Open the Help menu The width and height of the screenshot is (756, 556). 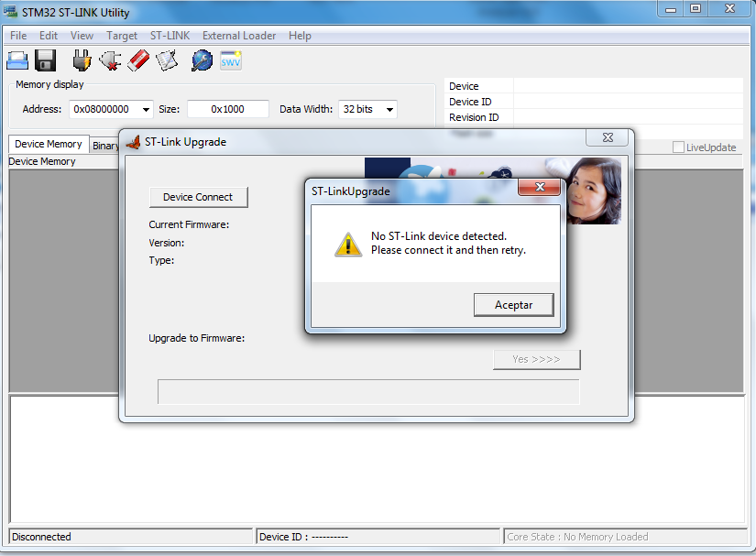pos(300,36)
